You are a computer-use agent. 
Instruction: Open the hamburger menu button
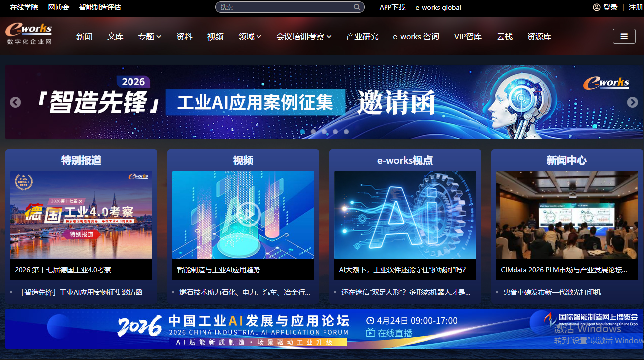[x=624, y=36]
